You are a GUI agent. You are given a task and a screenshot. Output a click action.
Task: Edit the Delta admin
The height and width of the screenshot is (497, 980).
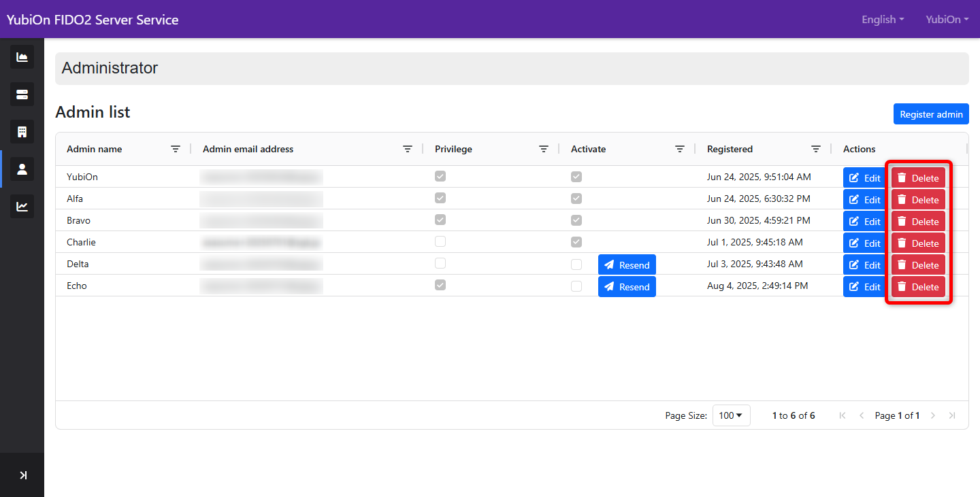pyautogui.click(x=864, y=265)
